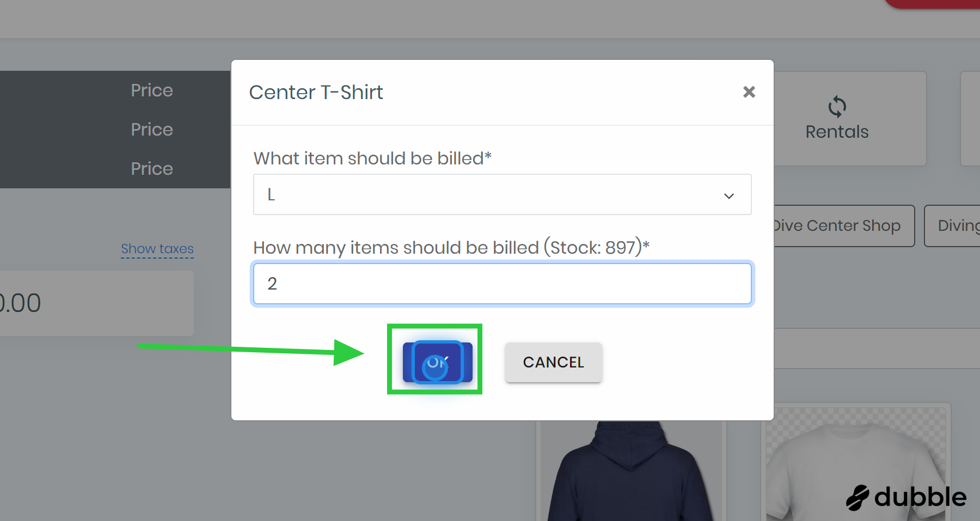Open the billed item size dropdown

coord(502,194)
